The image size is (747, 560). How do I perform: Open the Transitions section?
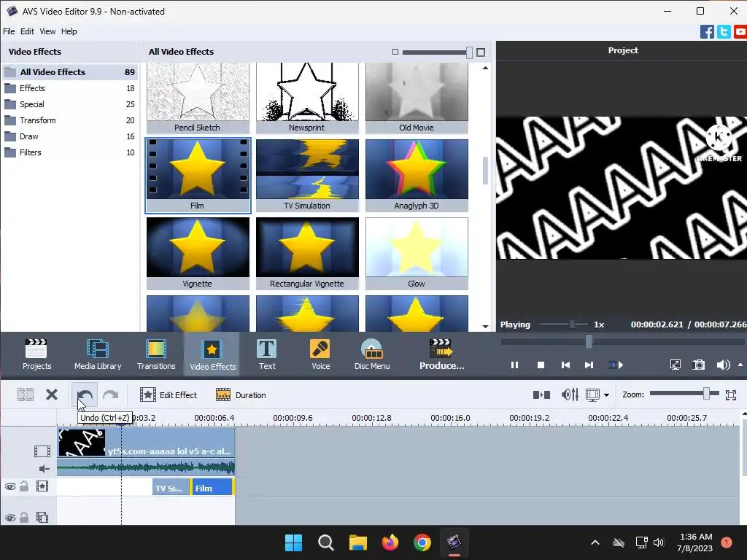pyautogui.click(x=156, y=354)
